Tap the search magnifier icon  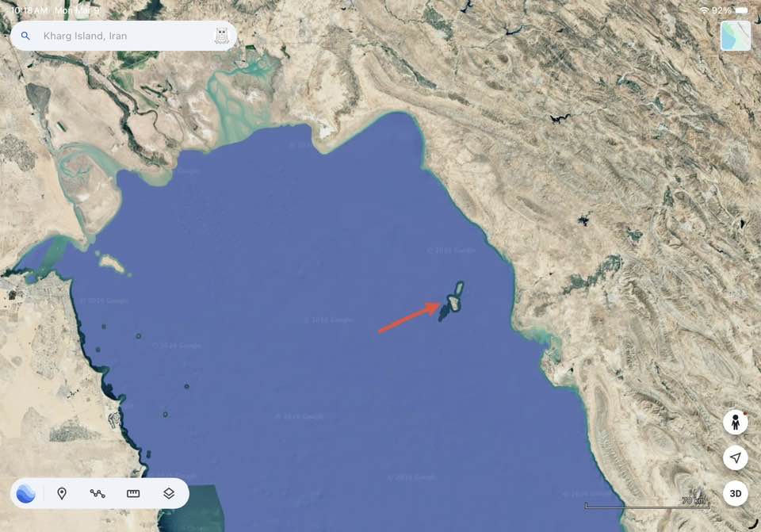coord(25,36)
